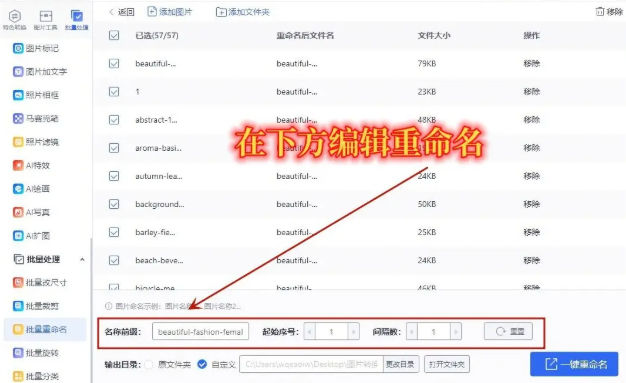Click 移除 for beach-beve... row

[532, 260]
